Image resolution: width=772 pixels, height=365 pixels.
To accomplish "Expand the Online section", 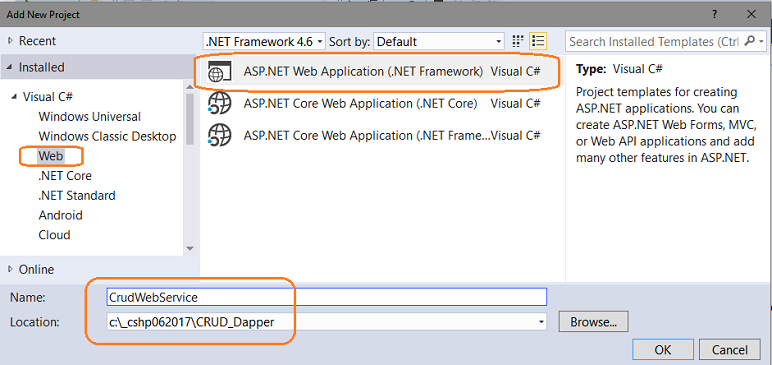I will pos(10,269).
